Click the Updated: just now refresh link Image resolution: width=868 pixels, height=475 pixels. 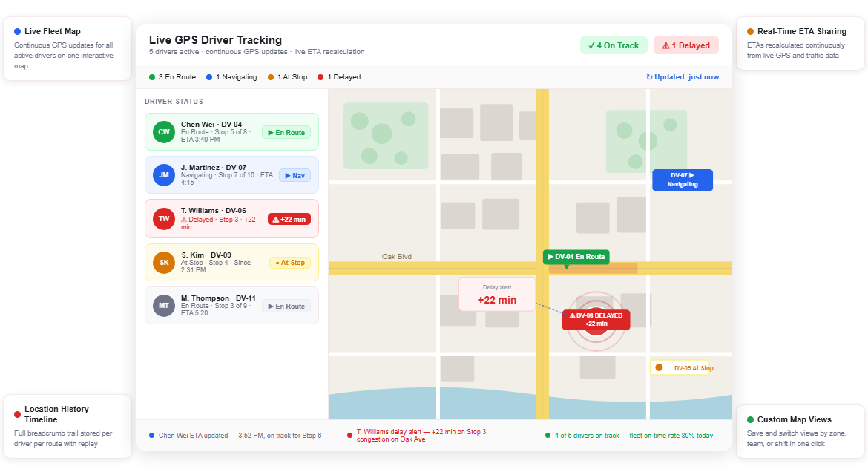pos(683,77)
